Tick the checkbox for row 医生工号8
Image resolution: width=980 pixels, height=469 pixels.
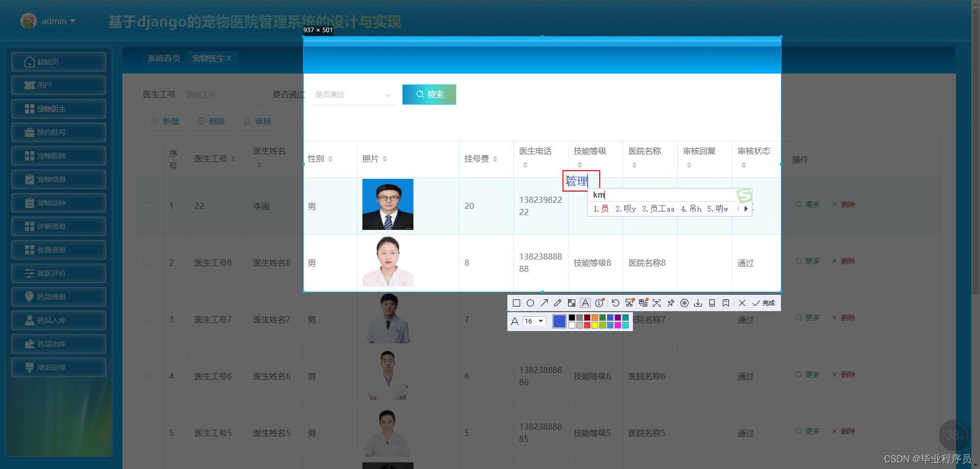pos(147,263)
